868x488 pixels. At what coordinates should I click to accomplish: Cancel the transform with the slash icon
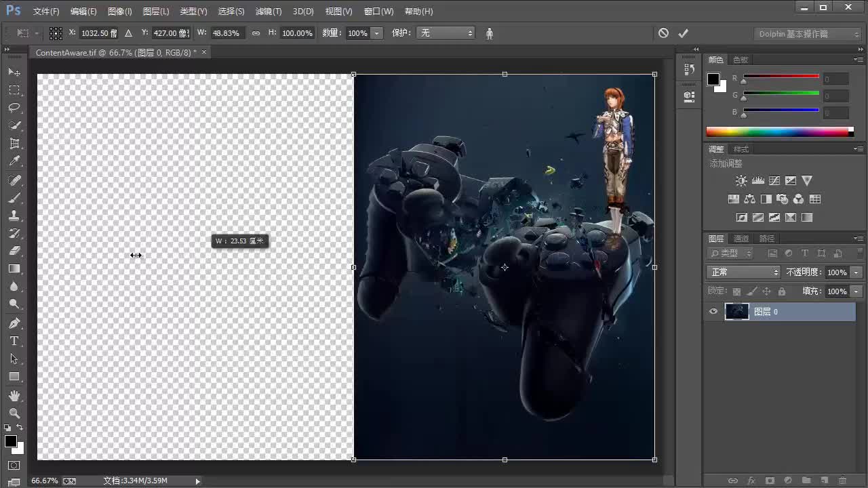(x=663, y=33)
